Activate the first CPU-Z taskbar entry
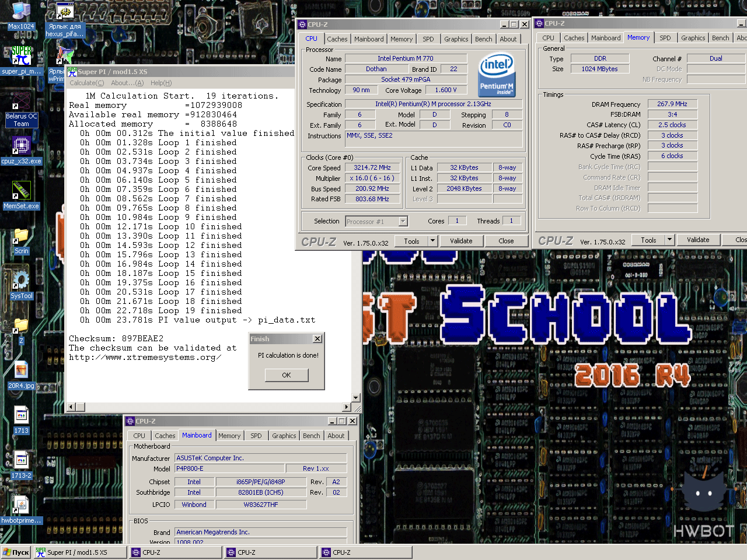 (x=175, y=552)
